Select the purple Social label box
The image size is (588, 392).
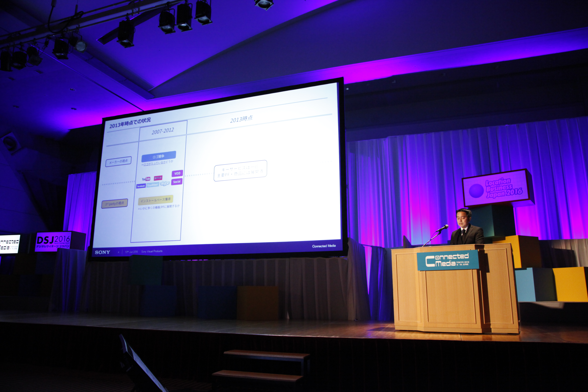pyautogui.click(x=177, y=182)
